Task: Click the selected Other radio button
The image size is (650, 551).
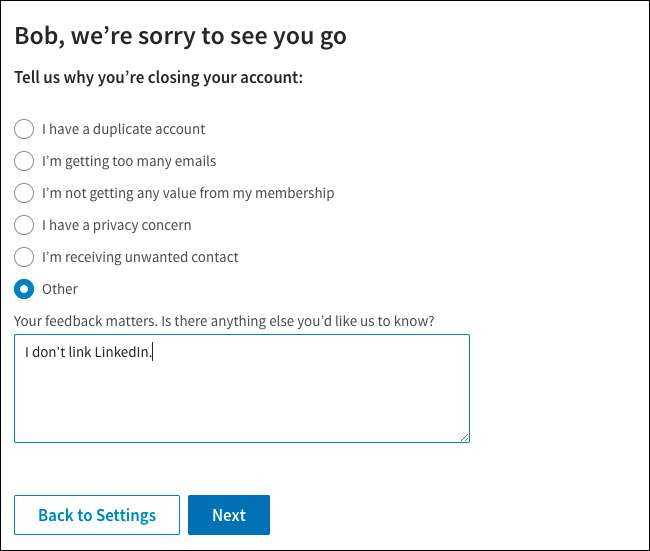Action: click(24, 289)
